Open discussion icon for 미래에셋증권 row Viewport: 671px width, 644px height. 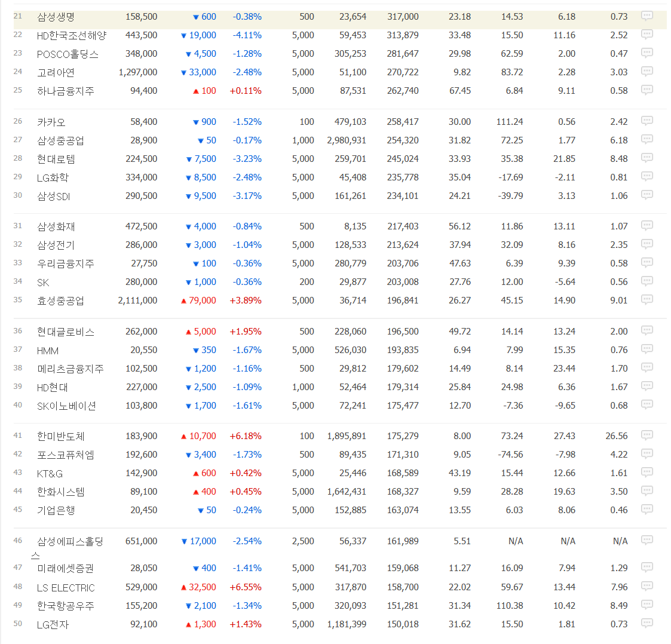point(647,568)
